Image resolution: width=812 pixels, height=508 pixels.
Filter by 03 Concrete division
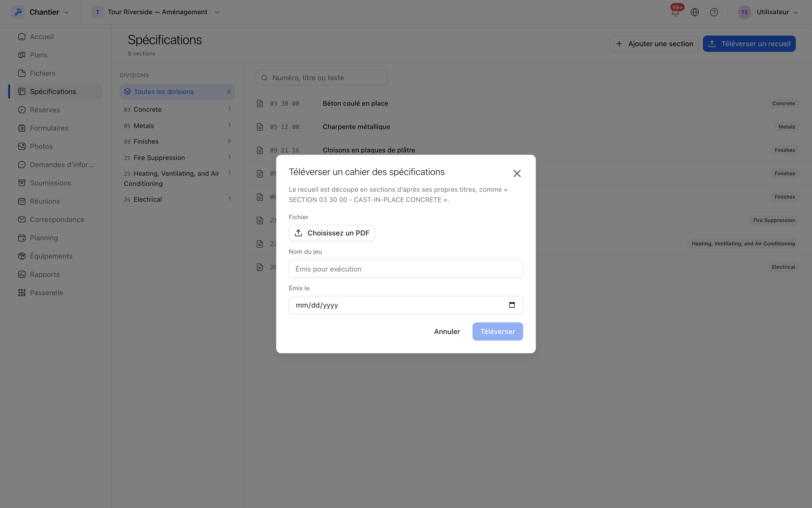pyautogui.click(x=177, y=109)
